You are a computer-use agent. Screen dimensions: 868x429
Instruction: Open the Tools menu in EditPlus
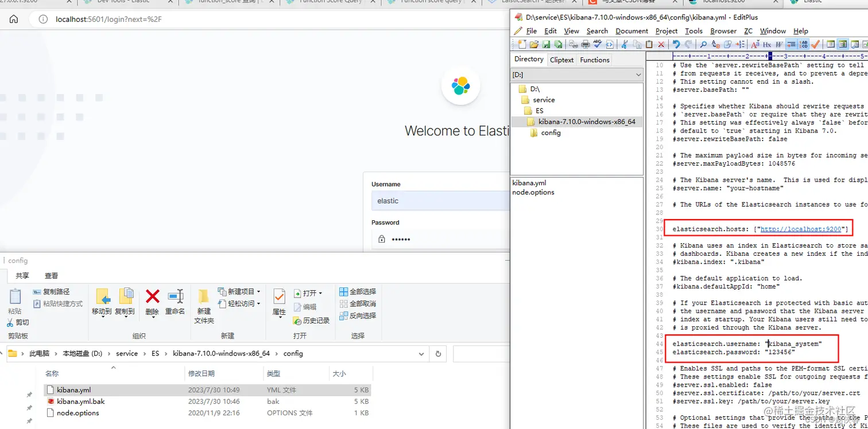(x=693, y=31)
